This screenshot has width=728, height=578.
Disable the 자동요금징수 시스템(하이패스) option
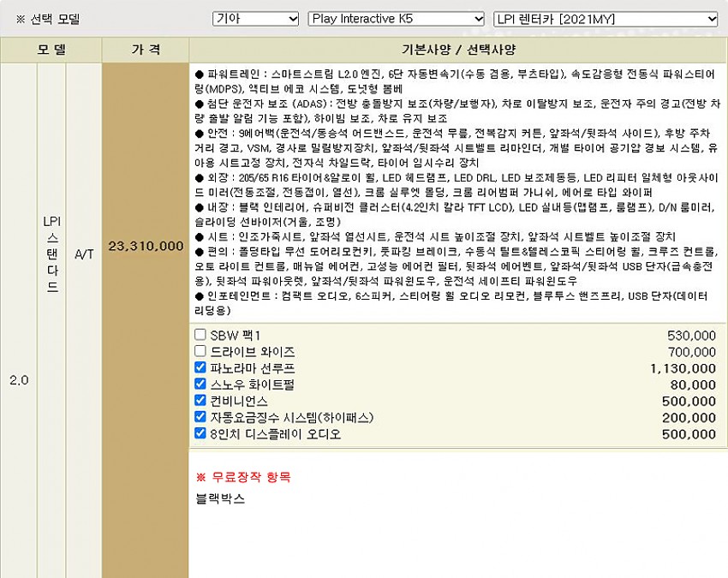click(x=200, y=417)
